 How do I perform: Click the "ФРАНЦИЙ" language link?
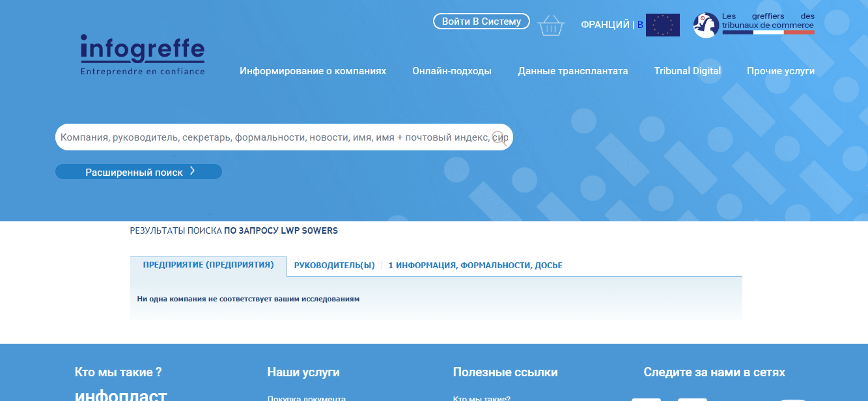pos(605,25)
